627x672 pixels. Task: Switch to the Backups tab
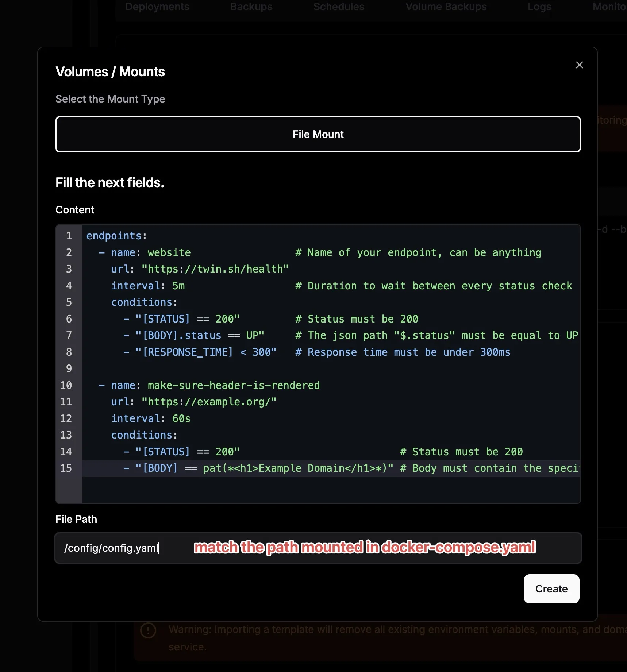click(x=251, y=7)
